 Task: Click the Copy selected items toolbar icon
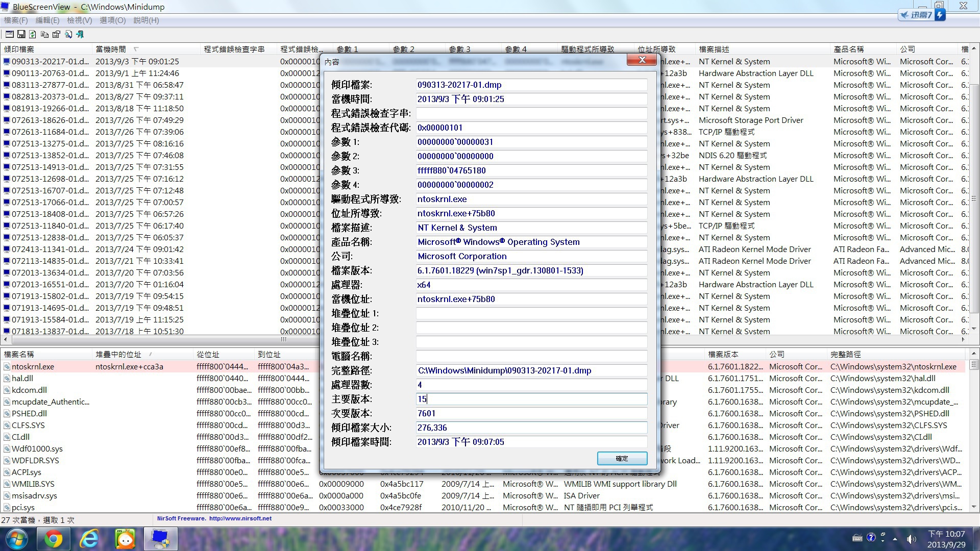point(44,34)
